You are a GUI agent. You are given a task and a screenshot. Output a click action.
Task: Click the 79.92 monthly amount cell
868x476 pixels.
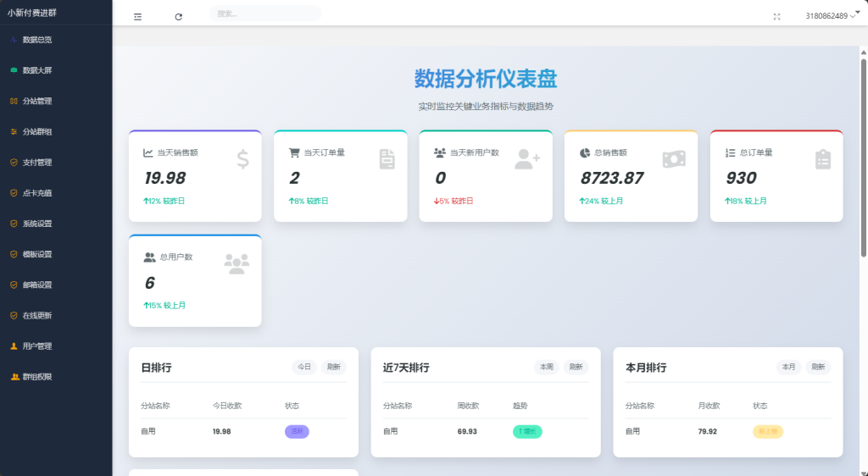tap(708, 432)
